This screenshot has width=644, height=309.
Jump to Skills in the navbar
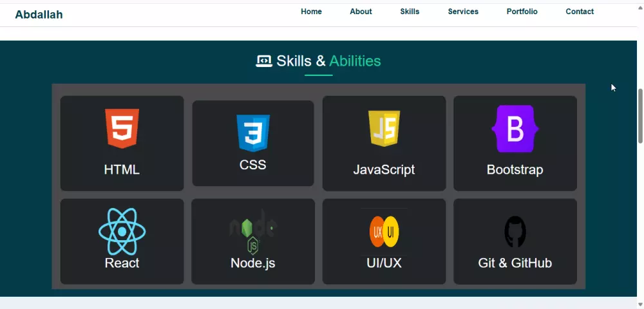(x=410, y=12)
